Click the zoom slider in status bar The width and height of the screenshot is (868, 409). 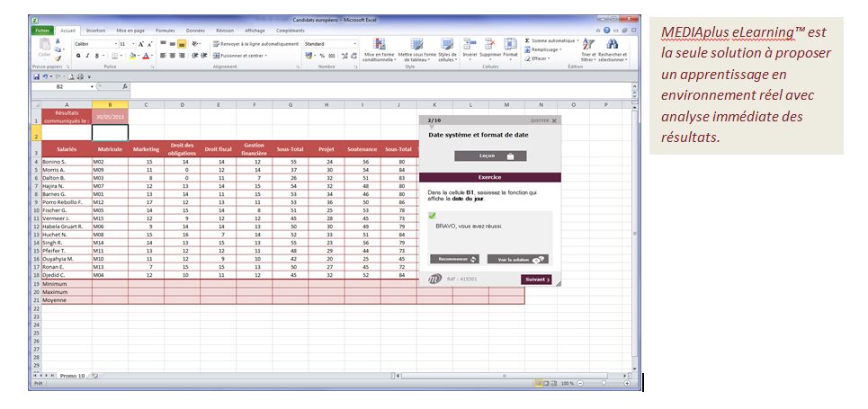coord(603,383)
